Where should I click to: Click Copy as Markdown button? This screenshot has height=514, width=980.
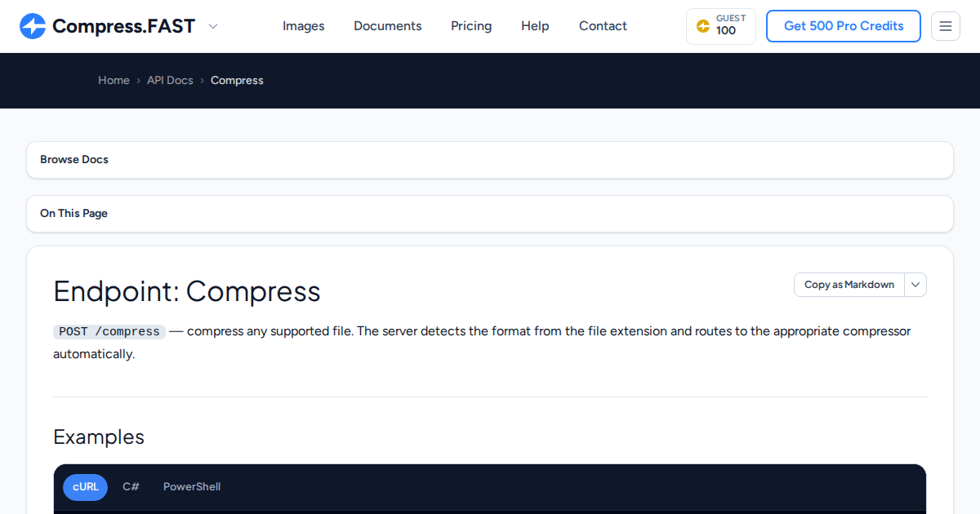849,285
